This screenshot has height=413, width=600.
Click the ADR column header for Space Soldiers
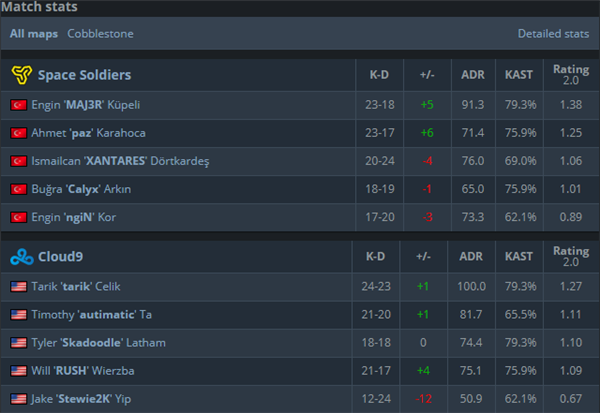click(x=472, y=75)
